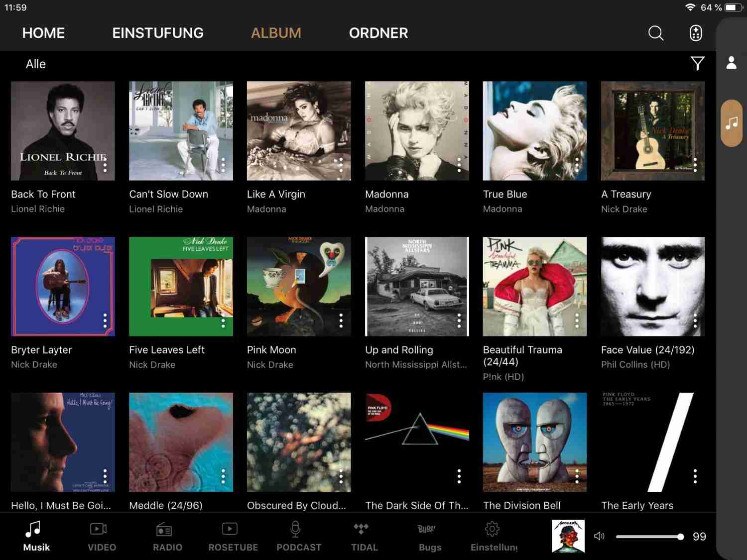The image size is (747, 560).
Task: Open Einstellungen settings gear
Action: [494, 537]
